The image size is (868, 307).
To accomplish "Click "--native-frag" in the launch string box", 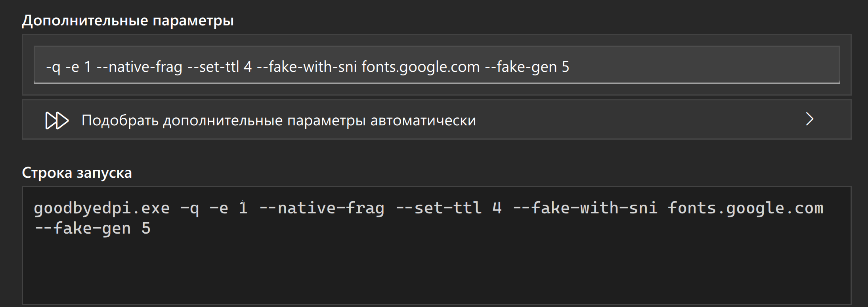I will pyautogui.click(x=321, y=208).
